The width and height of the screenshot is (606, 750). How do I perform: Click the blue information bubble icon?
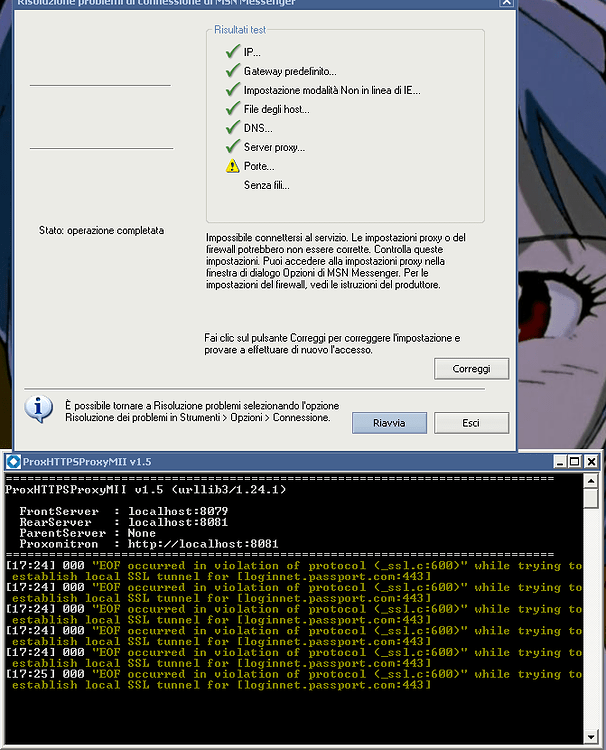[38, 409]
